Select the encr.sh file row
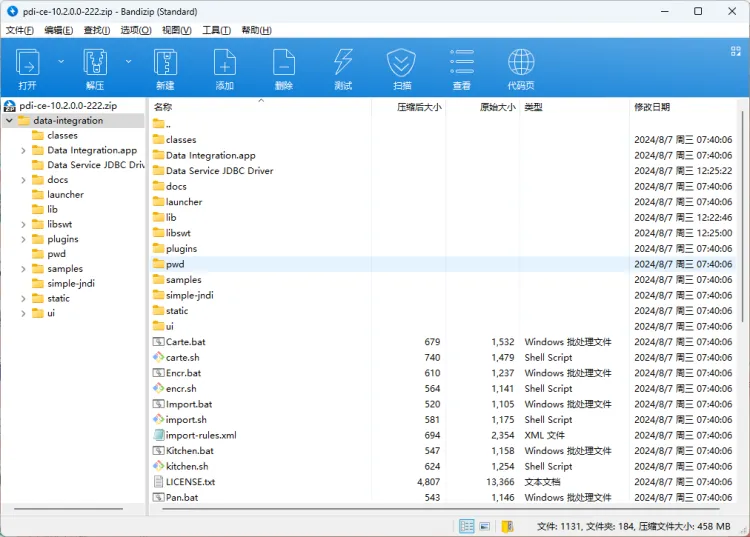 click(443, 388)
